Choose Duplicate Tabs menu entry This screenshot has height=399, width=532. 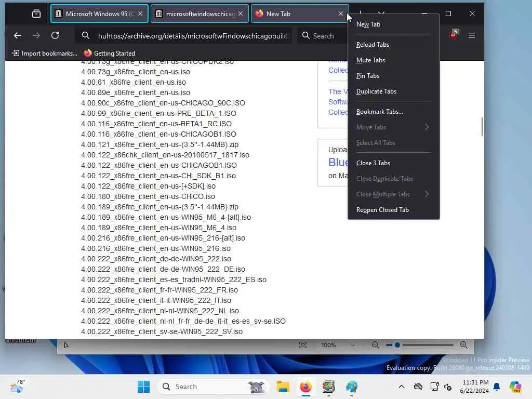pos(394,91)
